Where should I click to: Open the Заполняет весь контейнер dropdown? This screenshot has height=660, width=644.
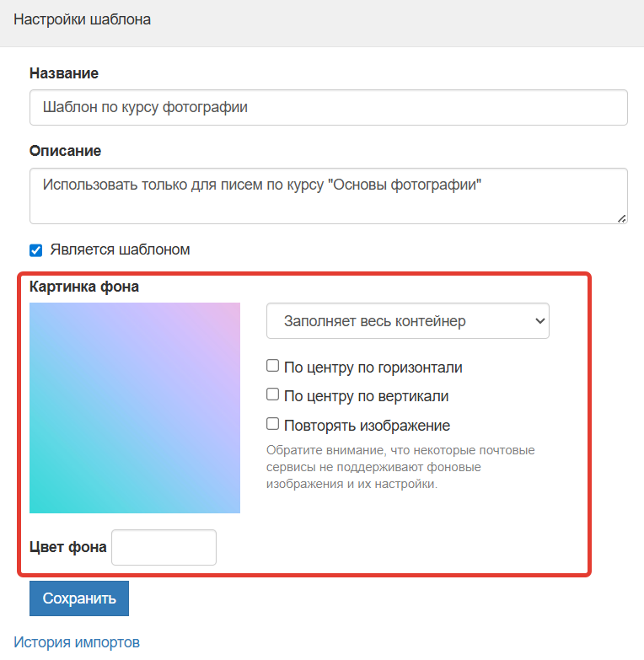pos(407,321)
